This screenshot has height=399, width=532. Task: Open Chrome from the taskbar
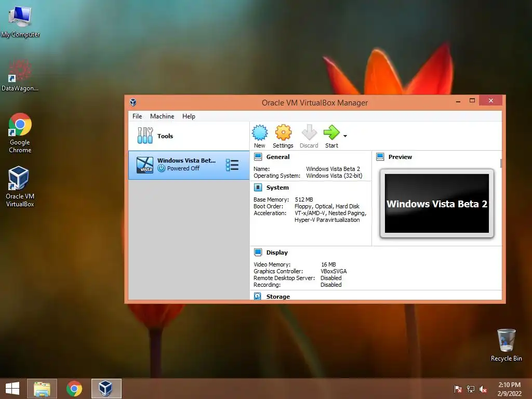tap(74, 389)
